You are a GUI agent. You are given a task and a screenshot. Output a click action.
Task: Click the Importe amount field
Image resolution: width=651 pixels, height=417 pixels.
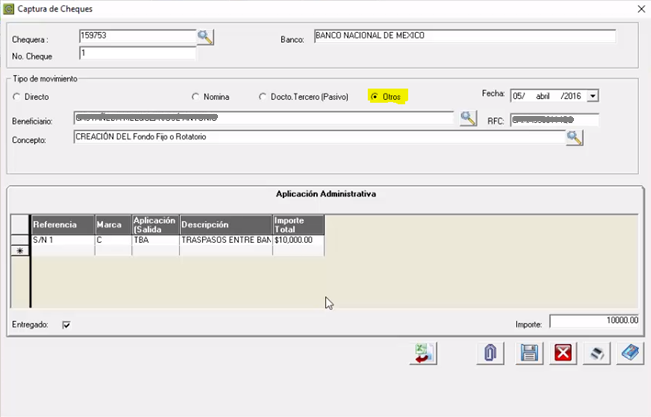coord(594,321)
